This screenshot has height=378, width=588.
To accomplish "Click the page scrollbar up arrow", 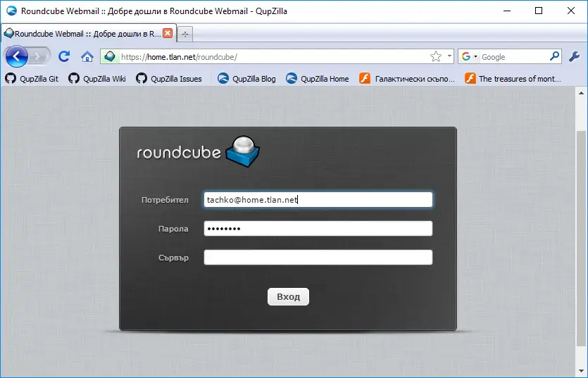I will [581, 93].
